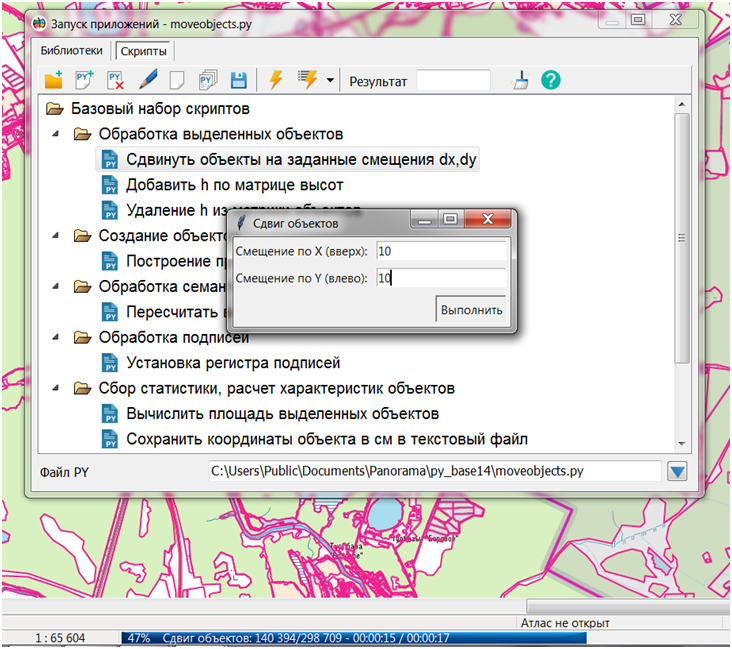Select the Скрипты tab
Screen dimensions: 732x649
(143, 50)
